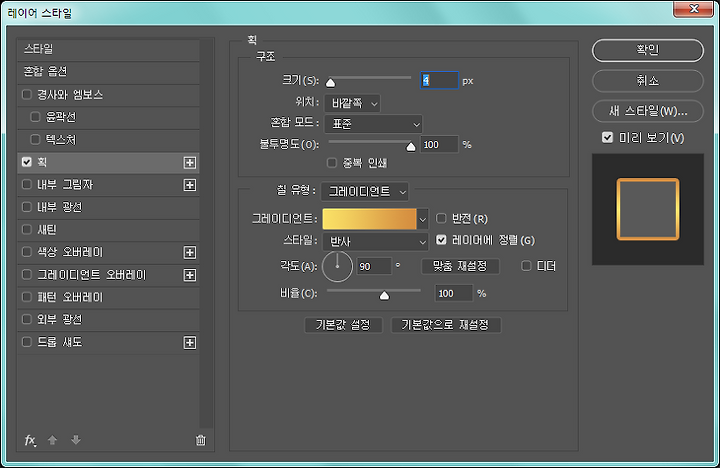This screenshot has width=720, height=468.
Task: Click the 확인 button
Action: 647,50
